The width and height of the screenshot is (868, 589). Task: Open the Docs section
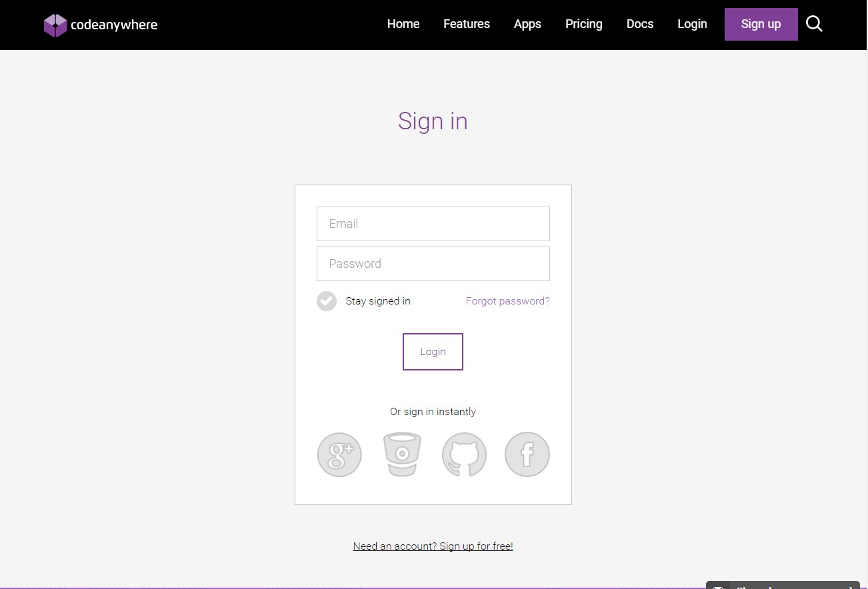pos(639,24)
